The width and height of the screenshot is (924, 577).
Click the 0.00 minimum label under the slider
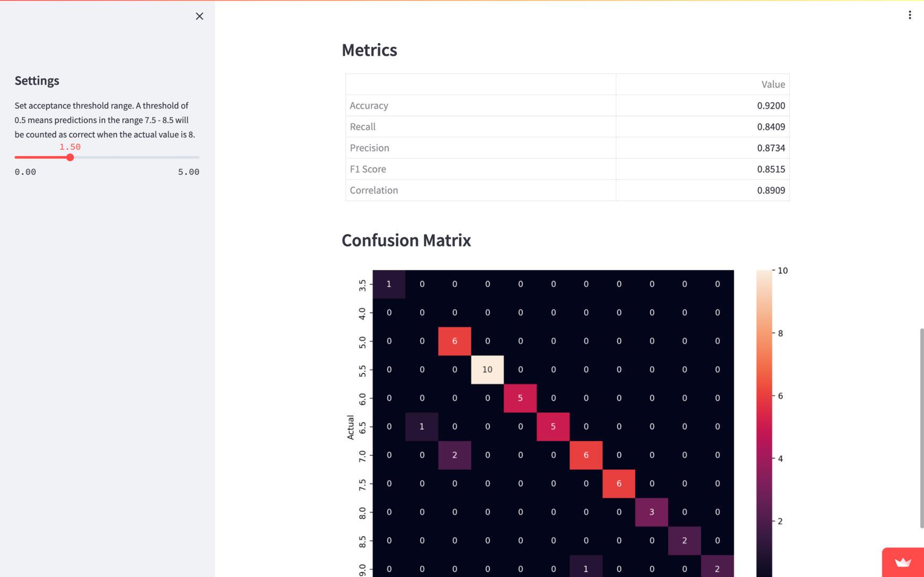(25, 171)
